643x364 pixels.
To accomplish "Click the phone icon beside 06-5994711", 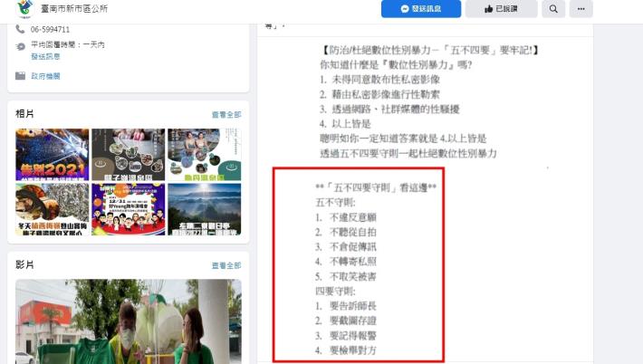I will pos(20,29).
